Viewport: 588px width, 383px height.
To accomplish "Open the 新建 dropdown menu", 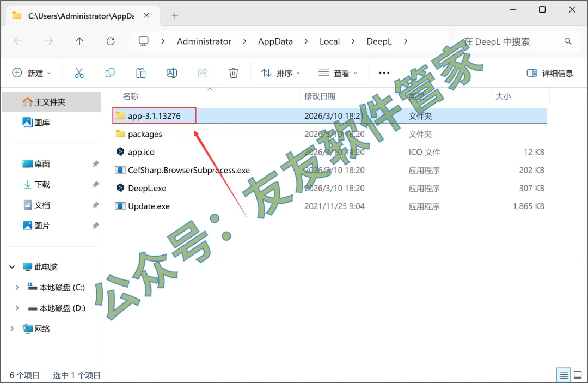I will click(x=32, y=73).
